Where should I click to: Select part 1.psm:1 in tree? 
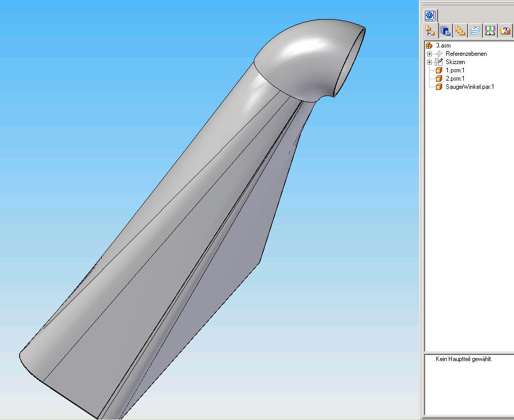tap(455, 70)
